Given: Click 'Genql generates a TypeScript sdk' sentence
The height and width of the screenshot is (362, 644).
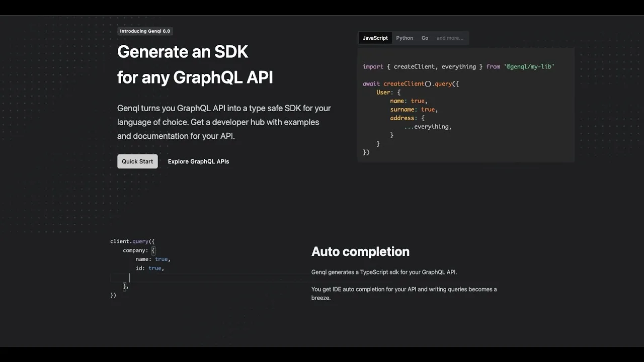Looking at the screenshot, I should pos(384,272).
